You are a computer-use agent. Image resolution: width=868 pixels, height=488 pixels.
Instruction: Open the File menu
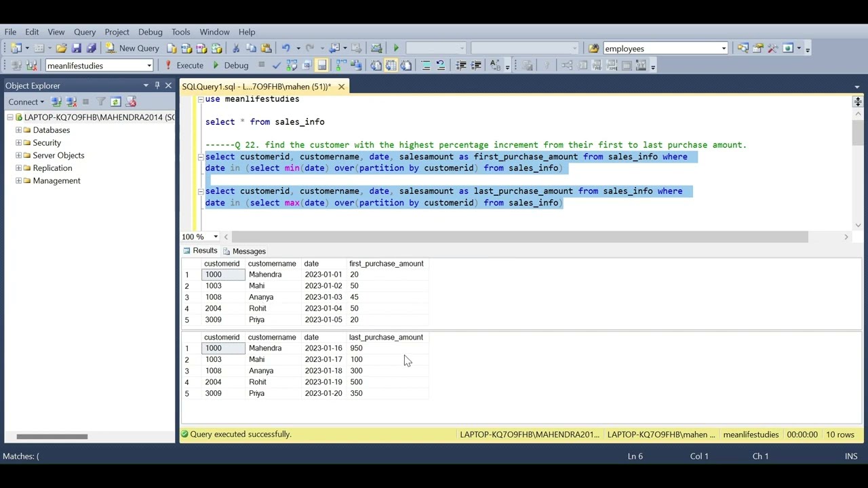click(x=10, y=32)
